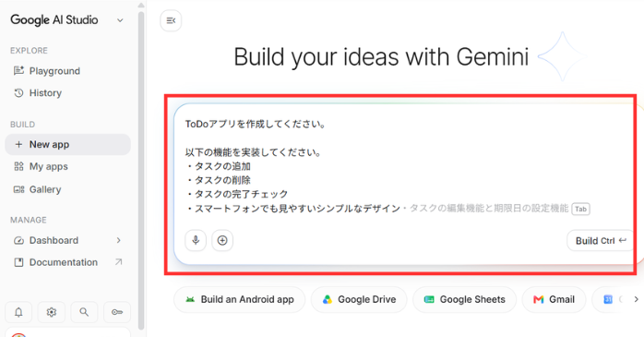Click the Google Calendar icon chip
644x337 pixels.
[608, 299]
